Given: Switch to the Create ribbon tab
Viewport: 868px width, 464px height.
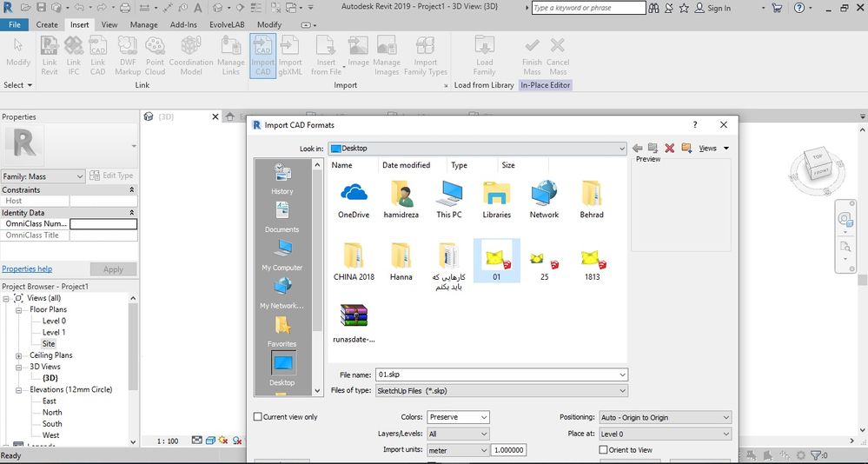Looking at the screenshot, I should click(47, 24).
